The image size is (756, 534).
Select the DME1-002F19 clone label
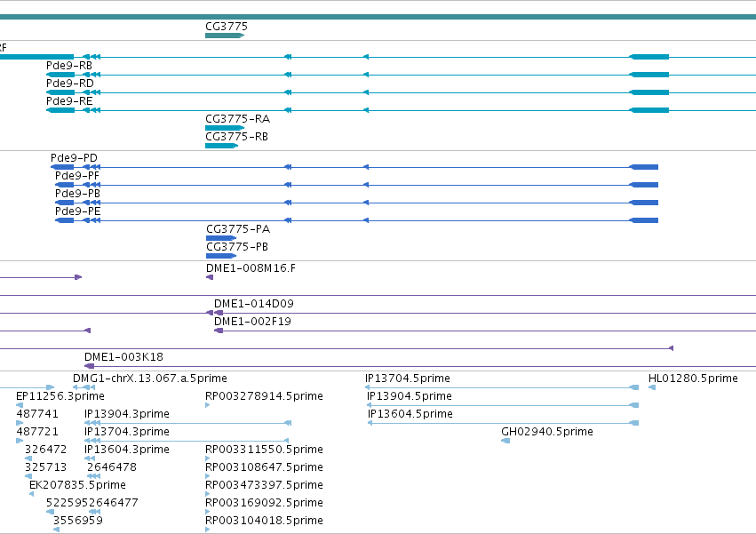pyautogui.click(x=252, y=322)
